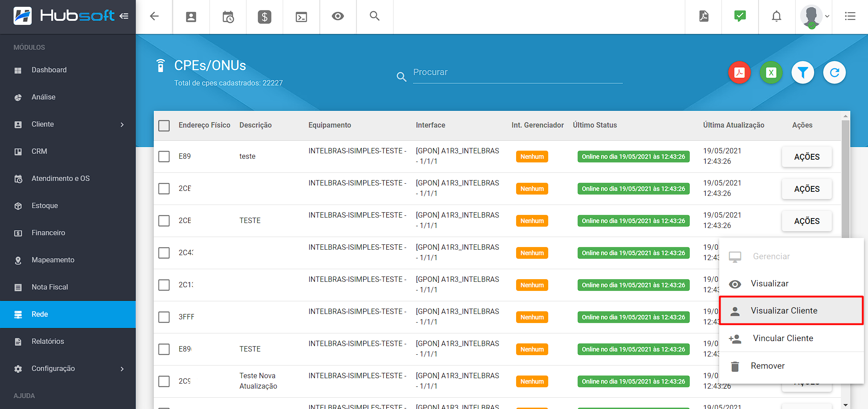The height and width of the screenshot is (409, 868).
Task: Expand the Cliente submenu chevron
Action: tap(122, 124)
